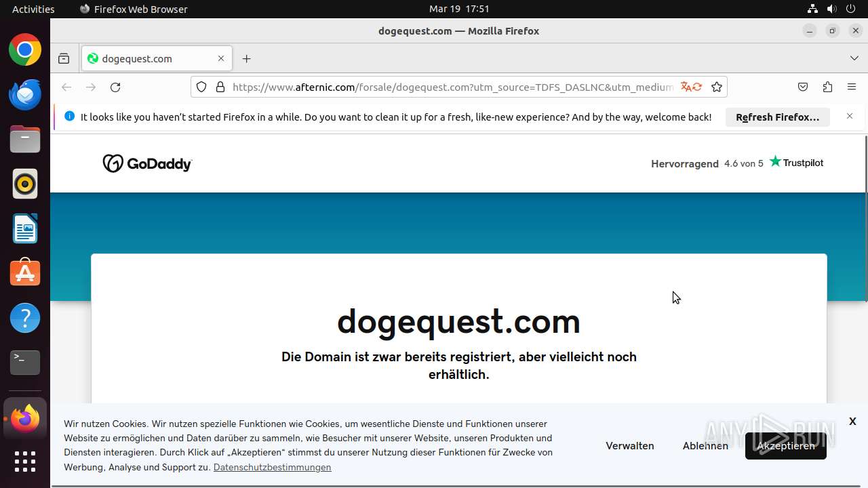This screenshot has width=868, height=488.
Task: View site security padlock info
Action: [x=220, y=87]
